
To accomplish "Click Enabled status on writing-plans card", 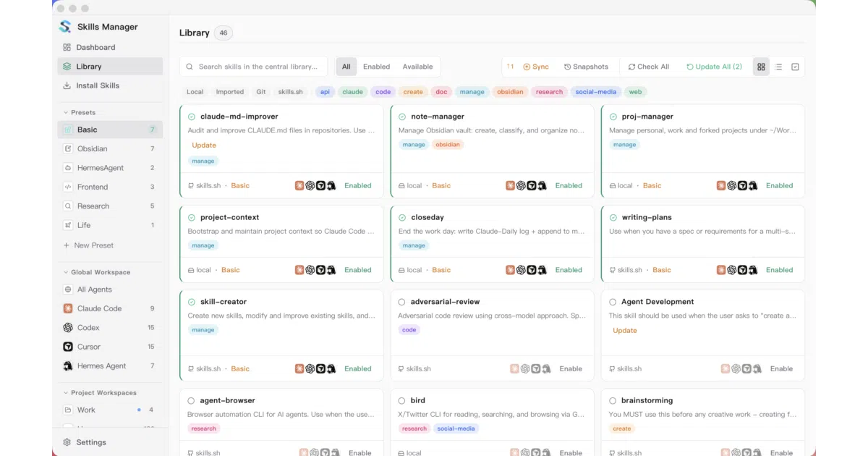I will pyautogui.click(x=780, y=270).
